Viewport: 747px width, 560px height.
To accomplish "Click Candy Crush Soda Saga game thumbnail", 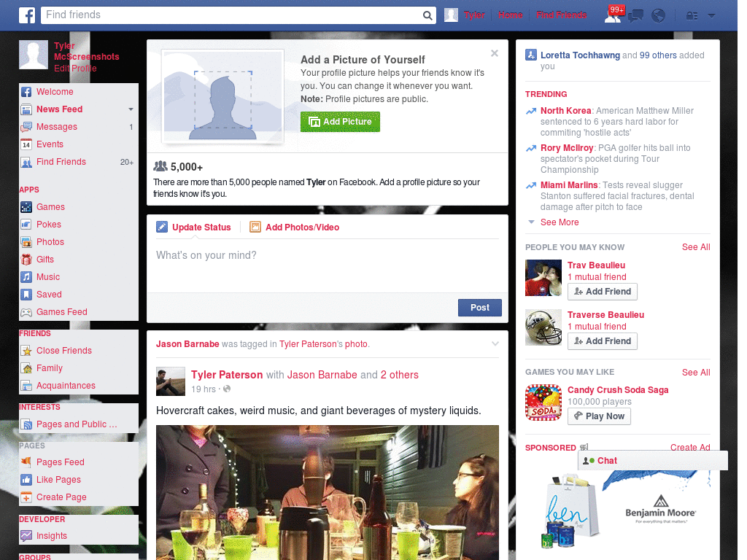I will coord(543,402).
